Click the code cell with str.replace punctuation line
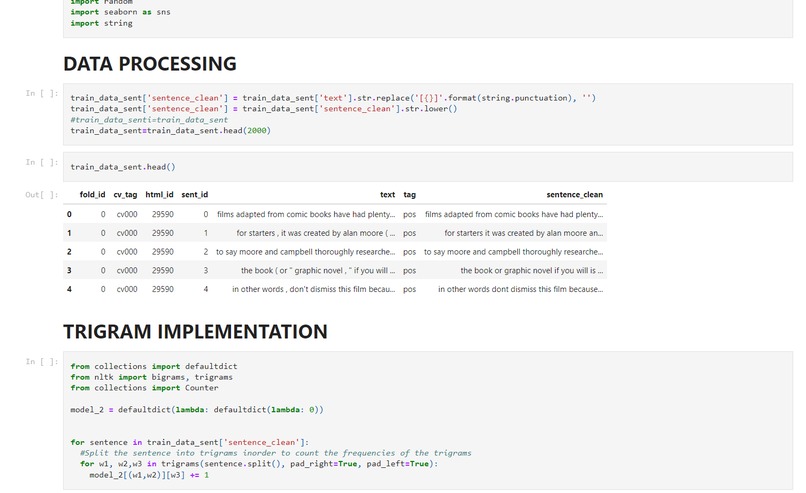 coord(428,114)
